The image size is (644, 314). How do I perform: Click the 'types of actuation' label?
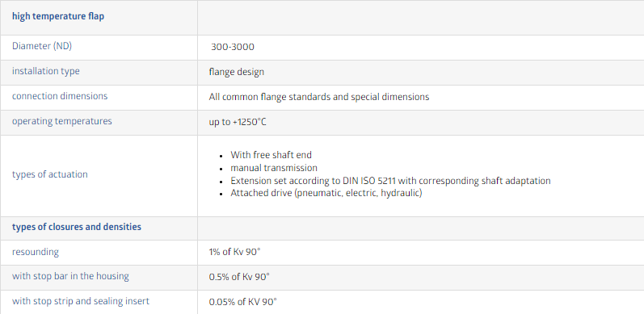(x=50, y=174)
